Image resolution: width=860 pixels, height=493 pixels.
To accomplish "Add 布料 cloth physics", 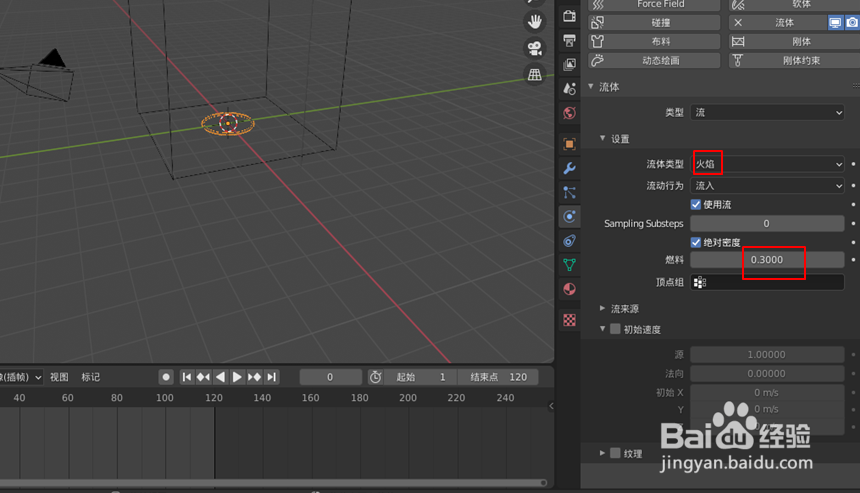I will pyautogui.click(x=654, y=42).
